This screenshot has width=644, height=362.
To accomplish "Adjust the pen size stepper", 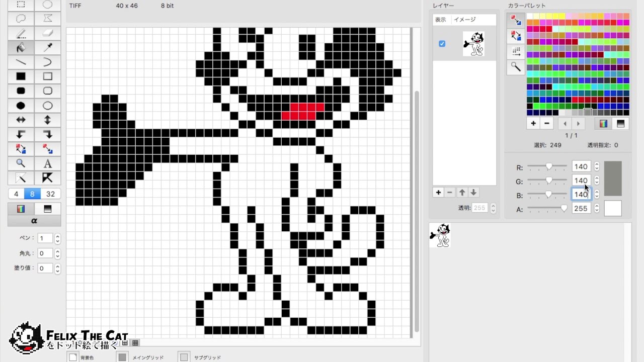I will click(57, 239).
